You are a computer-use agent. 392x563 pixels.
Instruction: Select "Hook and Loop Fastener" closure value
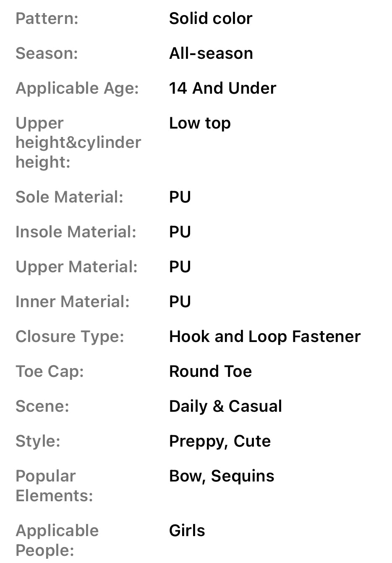[x=264, y=337]
